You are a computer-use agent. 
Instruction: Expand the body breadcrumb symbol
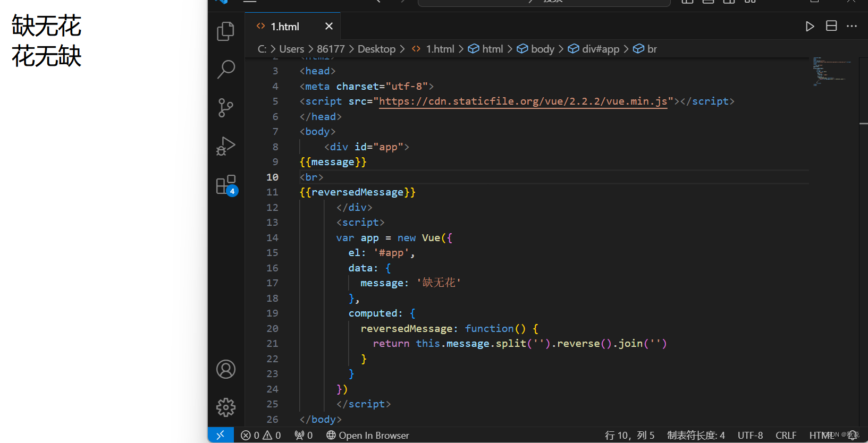(536, 49)
